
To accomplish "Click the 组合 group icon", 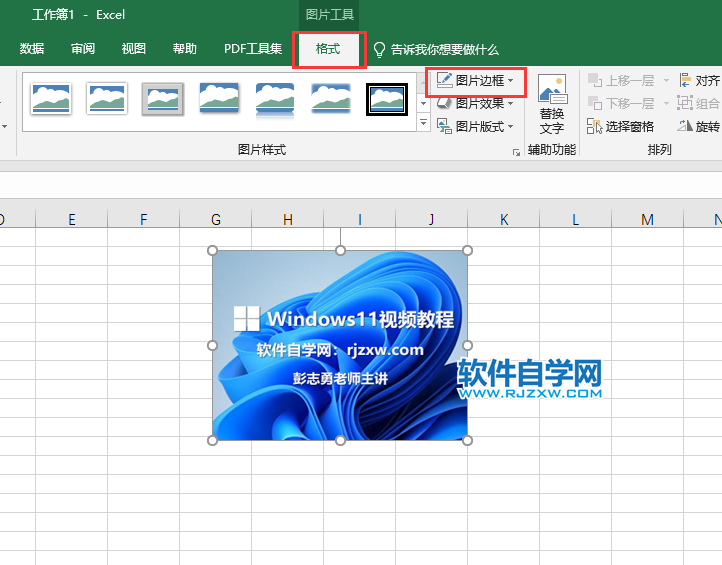I will (x=685, y=103).
